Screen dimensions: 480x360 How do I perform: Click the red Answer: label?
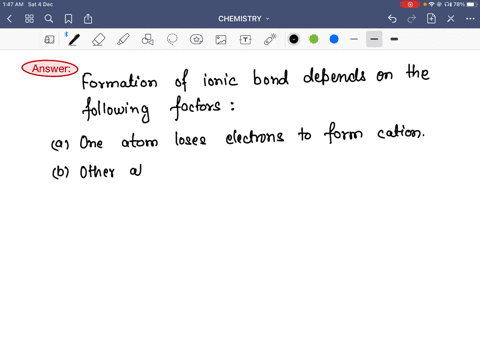click(x=50, y=68)
